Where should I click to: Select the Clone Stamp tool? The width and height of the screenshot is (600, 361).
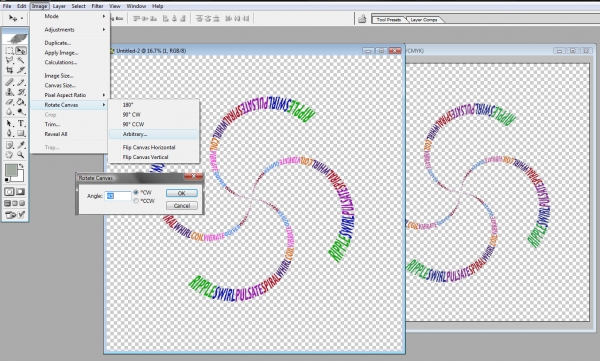pos(9,92)
